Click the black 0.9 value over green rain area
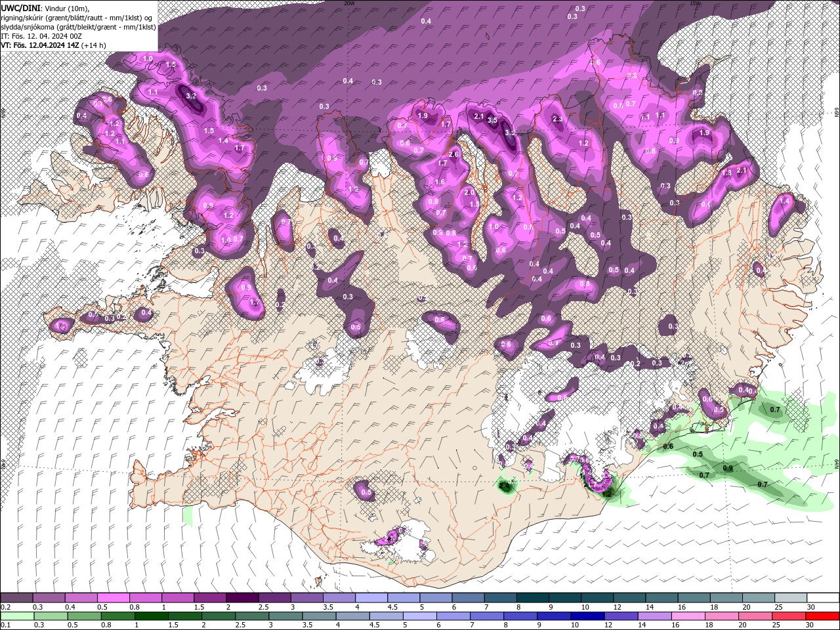 [x=728, y=468]
